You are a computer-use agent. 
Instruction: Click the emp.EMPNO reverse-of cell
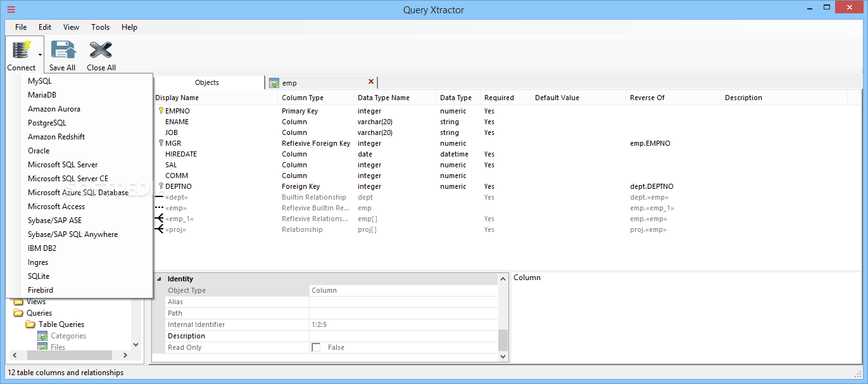650,143
